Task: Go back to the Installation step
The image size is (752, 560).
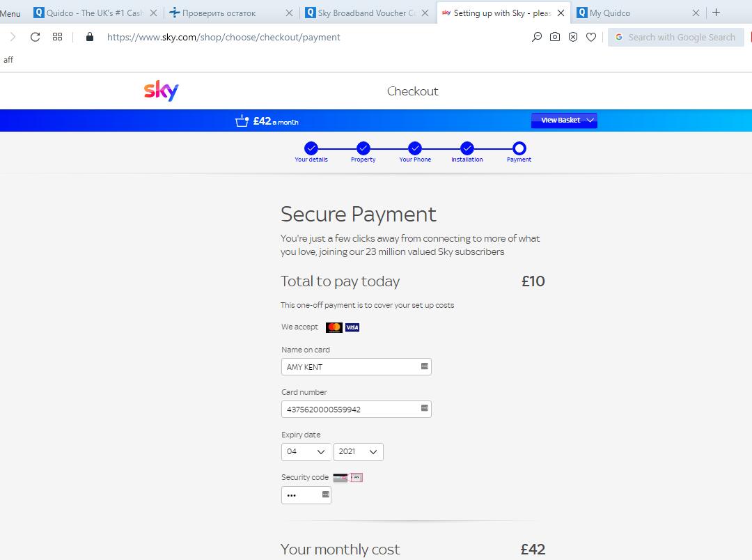Action: click(x=467, y=148)
